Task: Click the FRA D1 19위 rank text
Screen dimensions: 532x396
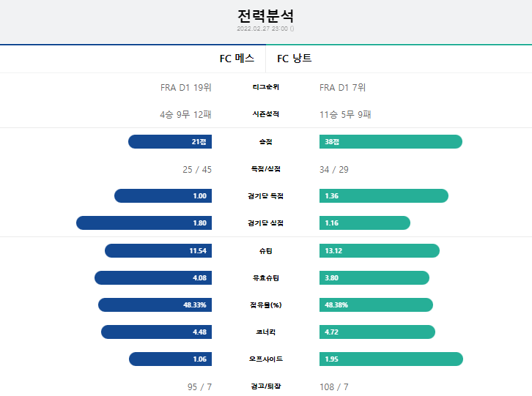Action: [186, 88]
